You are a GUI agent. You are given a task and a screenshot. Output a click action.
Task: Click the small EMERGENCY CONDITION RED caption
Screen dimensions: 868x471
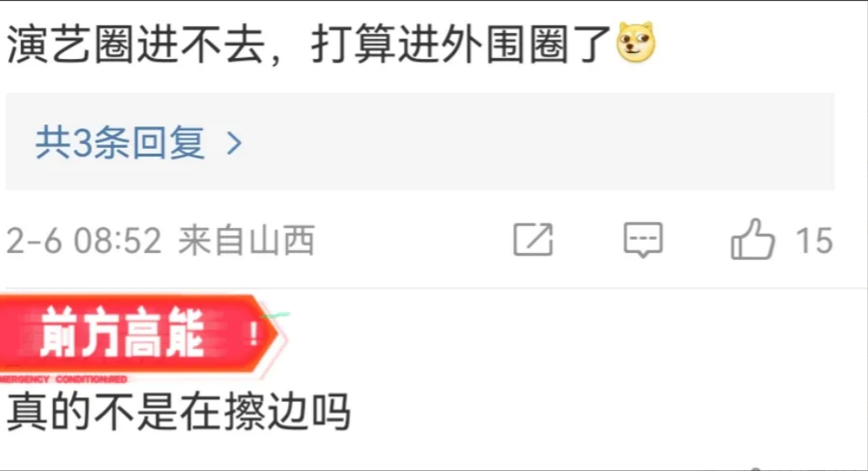[x=64, y=379]
